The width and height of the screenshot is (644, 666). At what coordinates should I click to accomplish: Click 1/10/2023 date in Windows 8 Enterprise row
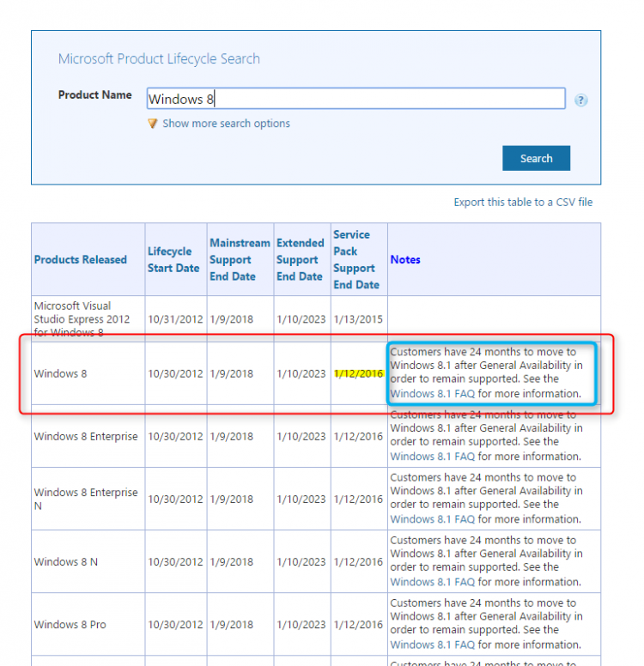point(301,437)
